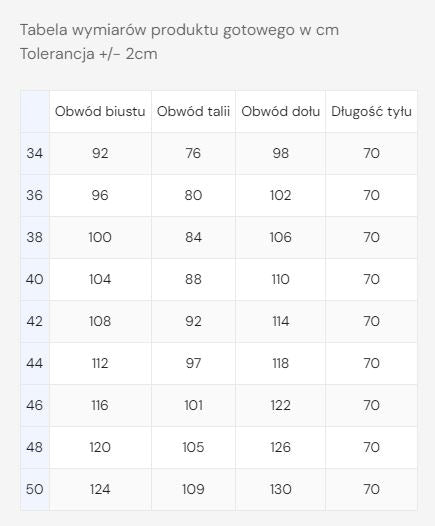Click the bust value 100 cell

click(x=100, y=238)
